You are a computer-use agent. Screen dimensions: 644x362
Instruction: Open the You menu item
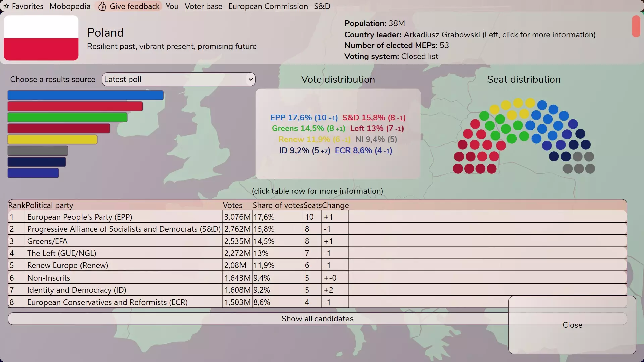click(x=172, y=6)
